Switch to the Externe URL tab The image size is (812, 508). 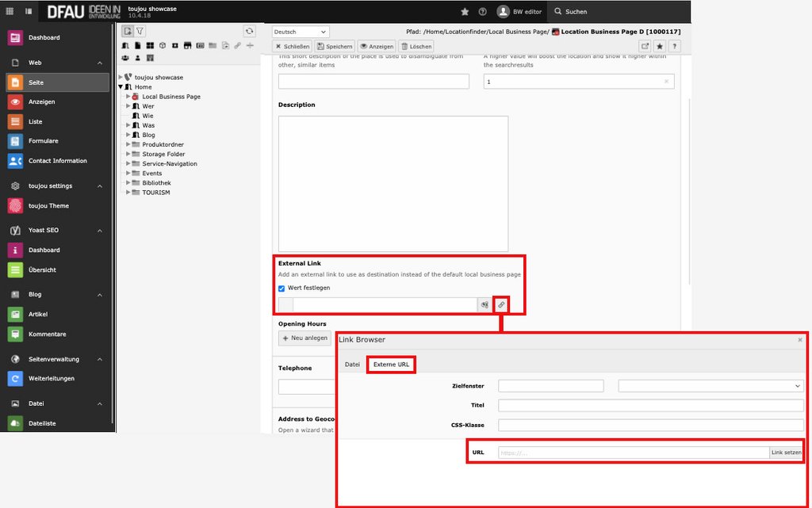click(x=391, y=365)
